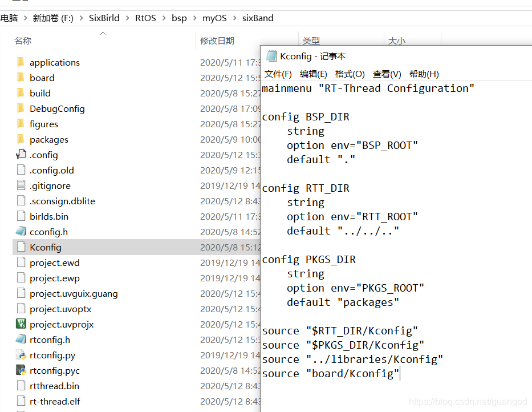The height and width of the screenshot is (412, 532).
Task: Click the 电脑 breadcrumb at the path start
Action: pos(9,18)
